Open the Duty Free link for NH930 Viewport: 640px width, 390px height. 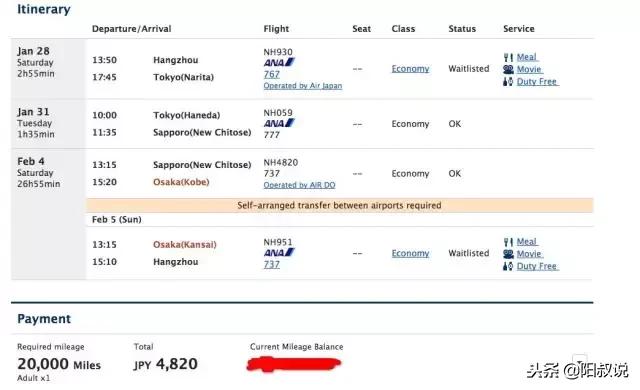[x=537, y=82]
